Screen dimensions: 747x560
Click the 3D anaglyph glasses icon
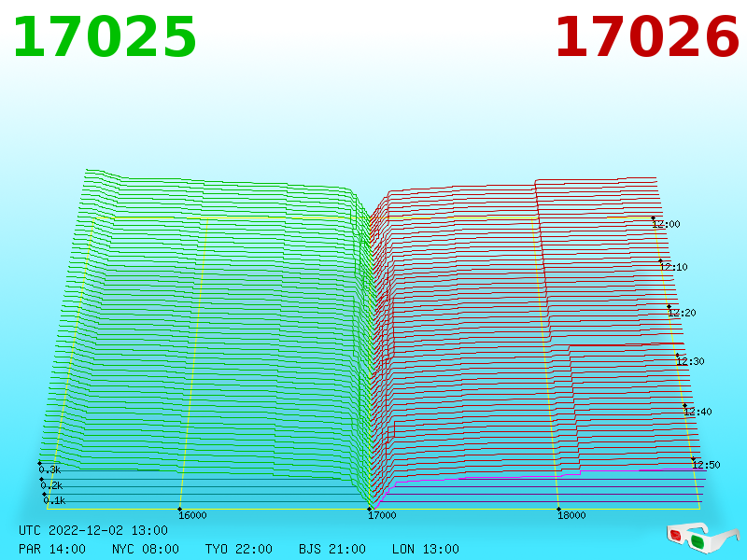[x=702, y=539]
